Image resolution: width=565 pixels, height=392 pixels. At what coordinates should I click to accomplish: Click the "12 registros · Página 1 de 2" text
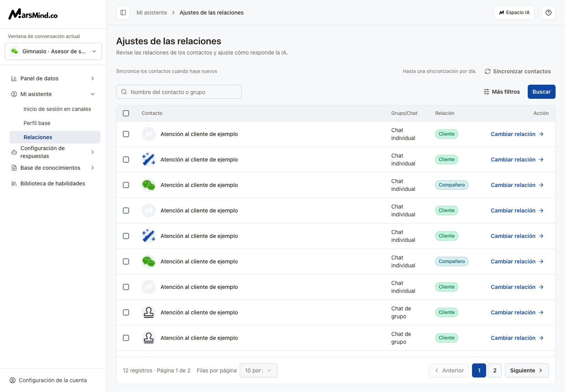pos(157,370)
